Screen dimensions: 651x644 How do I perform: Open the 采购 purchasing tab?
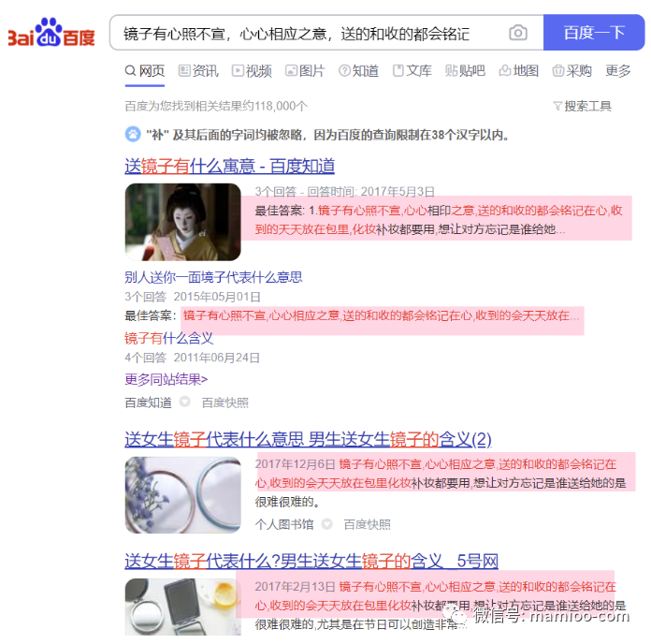(571, 71)
